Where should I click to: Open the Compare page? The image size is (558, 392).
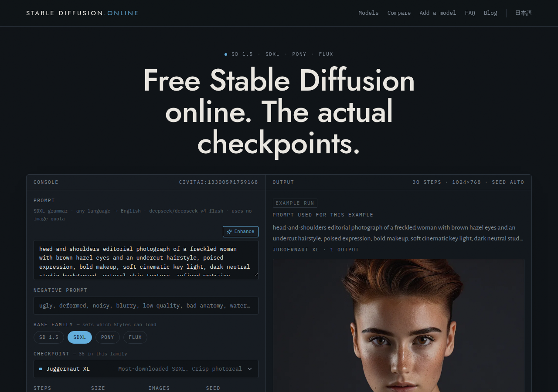coord(399,13)
